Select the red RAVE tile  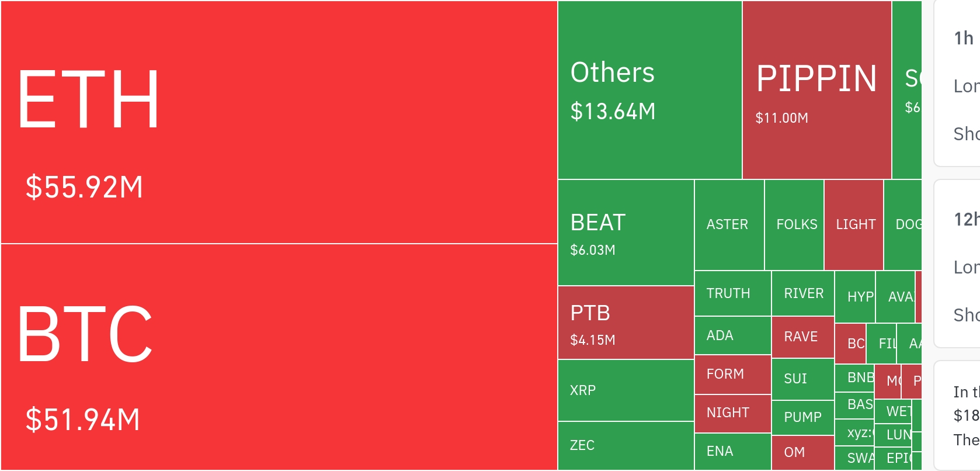(802, 337)
